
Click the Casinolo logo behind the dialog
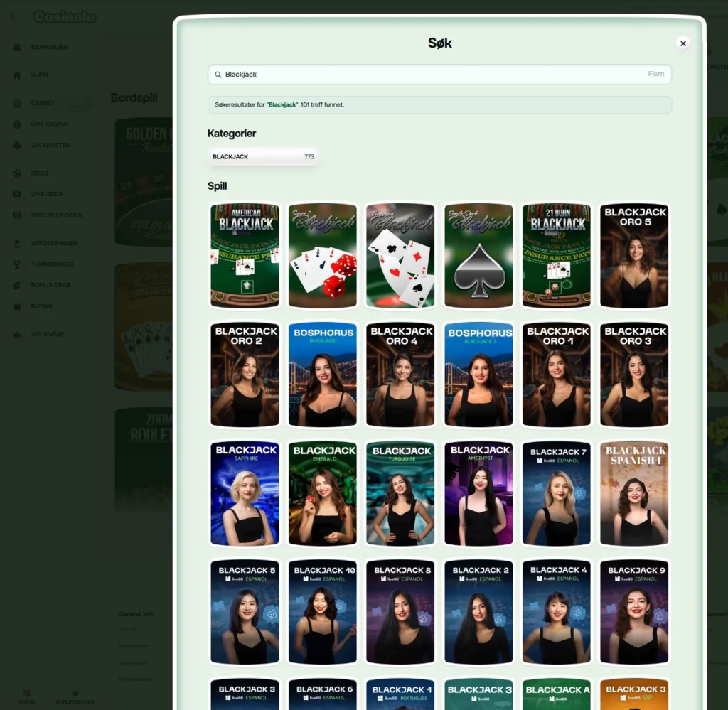[x=65, y=17]
